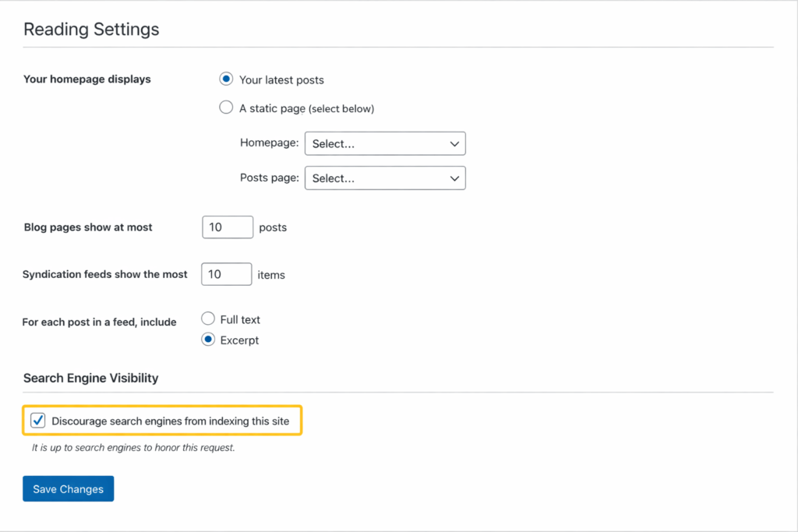
Task: Choose the 'A static page' radio option
Action: 226,108
